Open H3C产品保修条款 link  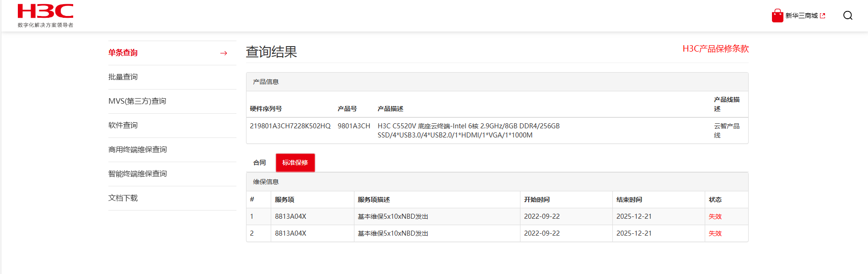[x=715, y=48]
